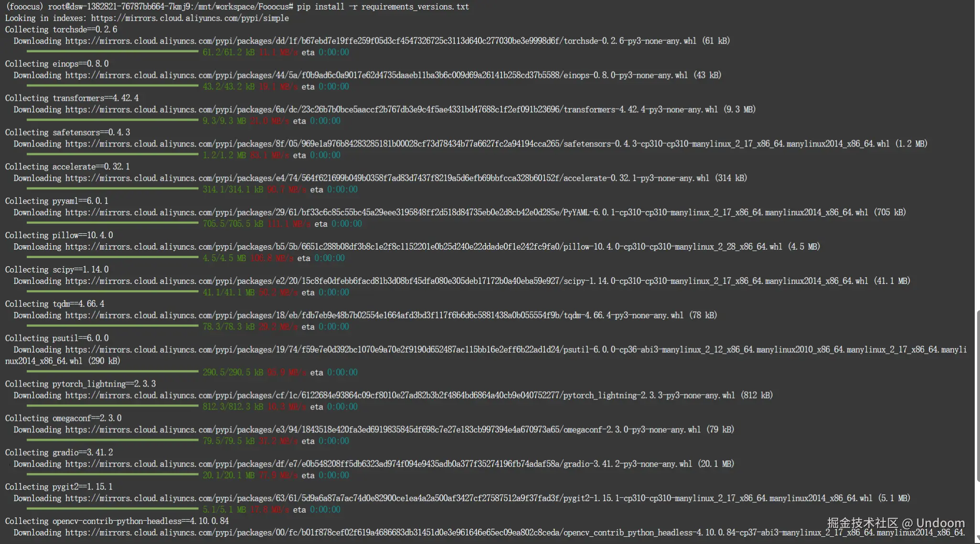980x544 pixels.
Task: Click the torchsde wheel download URL
Action: [x=380, y=41]
